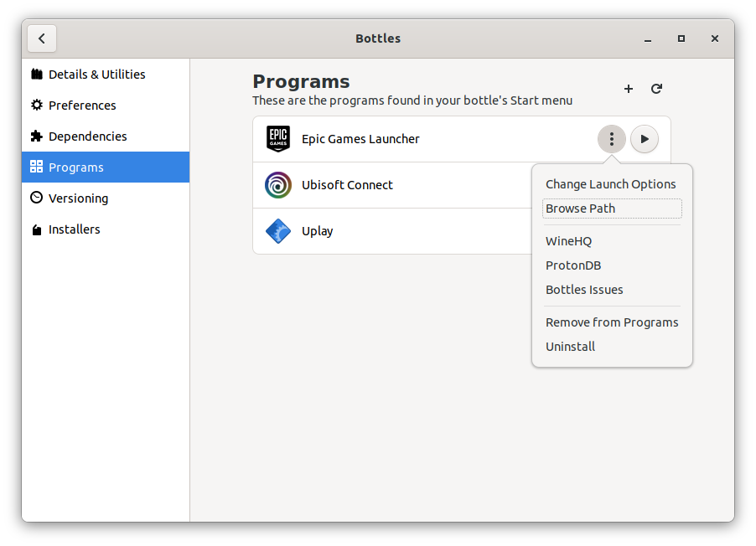Click the Epic Games Launcher icon

tap(277, 138)
